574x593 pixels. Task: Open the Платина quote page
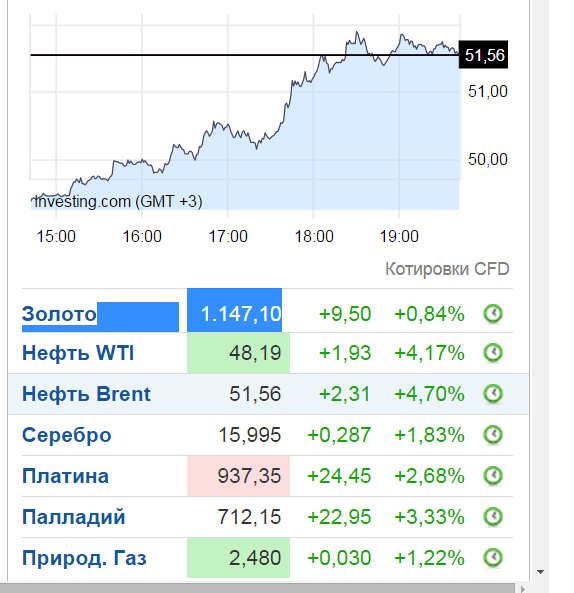[x=65, y=476]
